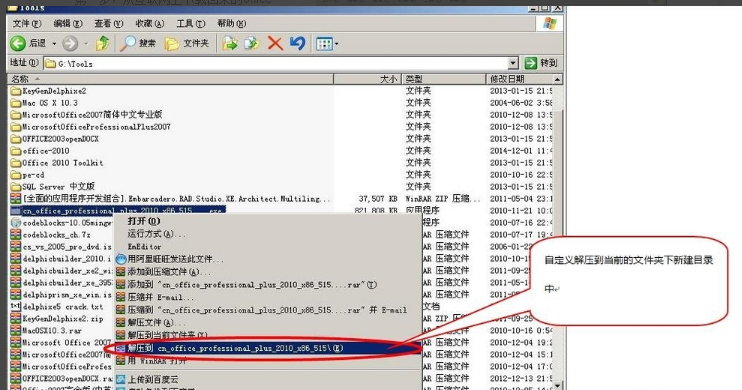The height and width of the screenshot is (390, 742).
Task: Open the Views dropdown button
Action: 327,44
